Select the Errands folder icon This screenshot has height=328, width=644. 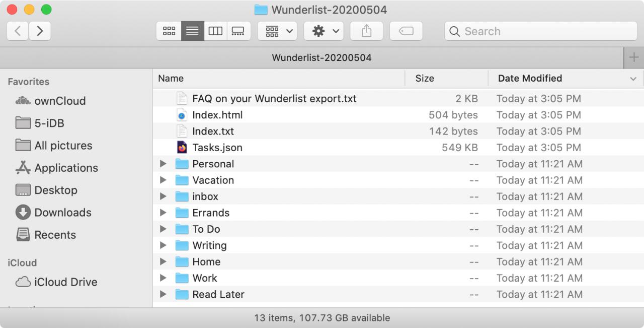(x=182, y=213)
